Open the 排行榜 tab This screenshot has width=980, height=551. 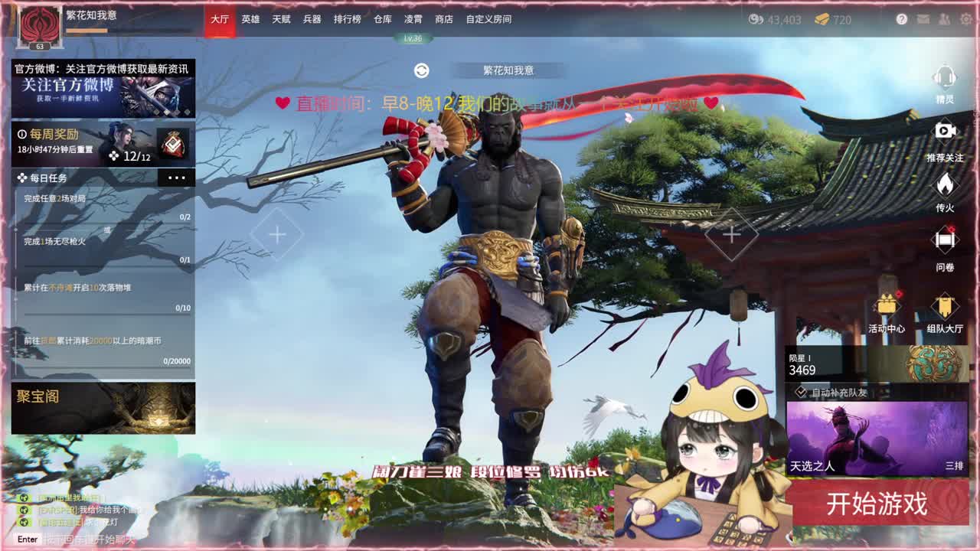coord(347,19)
